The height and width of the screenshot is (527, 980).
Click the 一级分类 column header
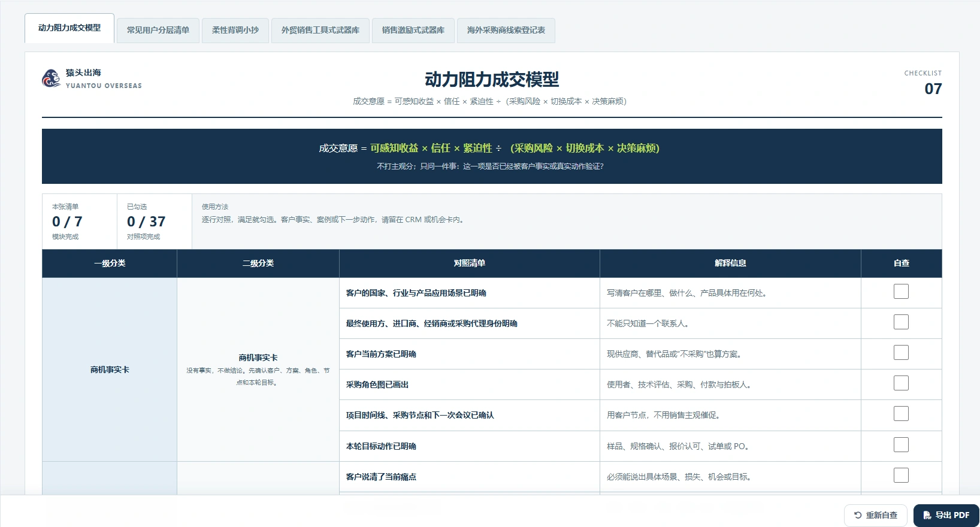coord(110,263)
